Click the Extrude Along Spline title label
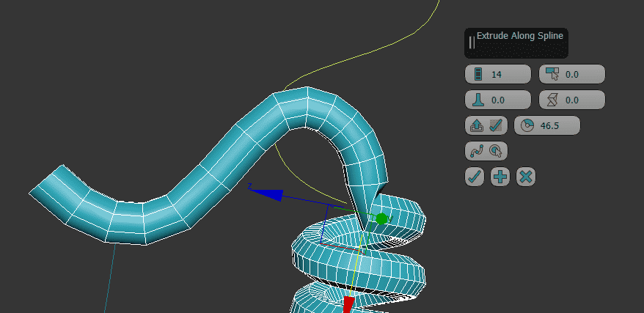The height and width of the screenshot is (313, 644). point(519,36)
